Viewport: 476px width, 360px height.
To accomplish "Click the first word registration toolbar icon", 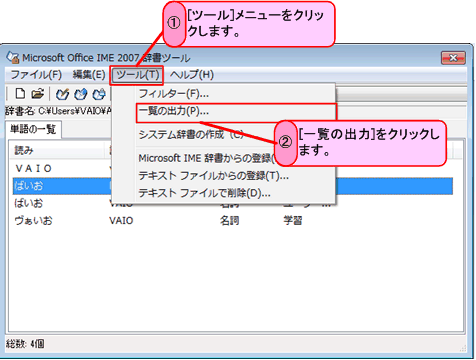I will tap(62, 94).
